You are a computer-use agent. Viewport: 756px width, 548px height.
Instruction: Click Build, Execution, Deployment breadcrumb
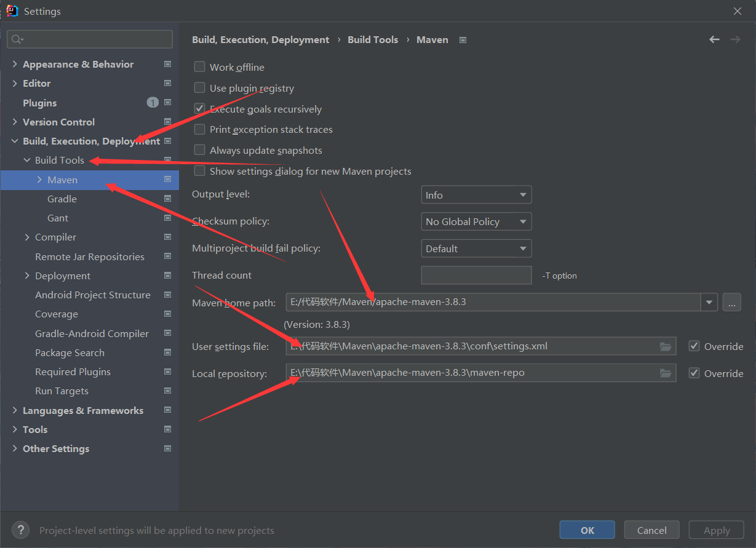(261, 39)
